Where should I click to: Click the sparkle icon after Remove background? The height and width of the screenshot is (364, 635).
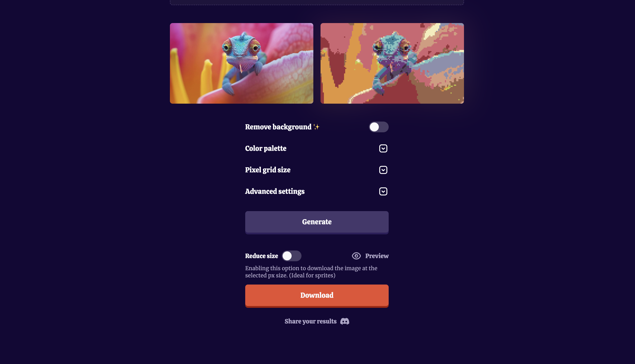pyautogui.click(x=316, y=127)
